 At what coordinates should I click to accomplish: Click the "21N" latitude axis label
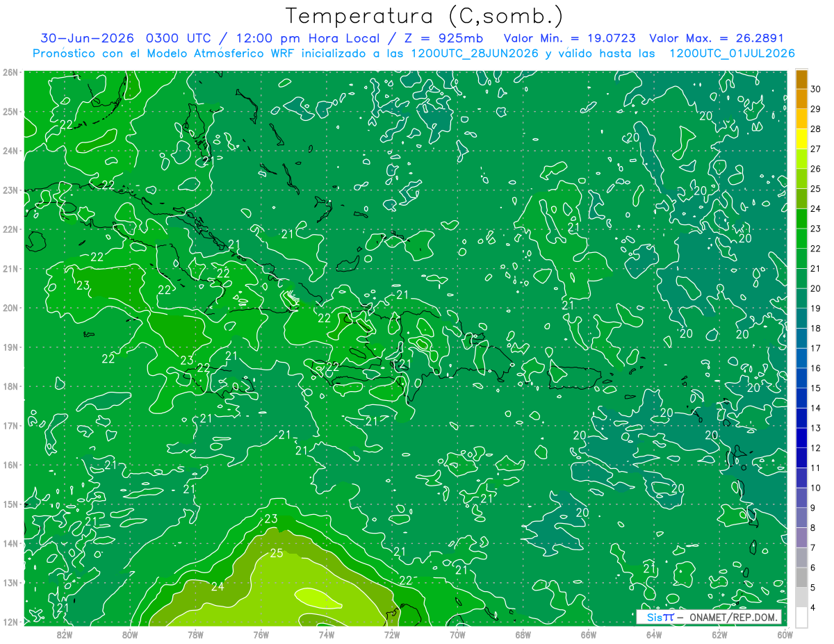tap(10, 268)
